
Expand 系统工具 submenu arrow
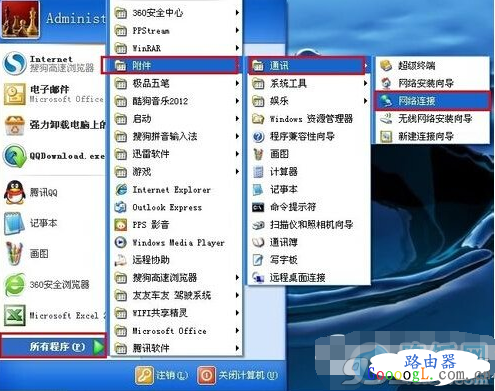tap(366, 83)
